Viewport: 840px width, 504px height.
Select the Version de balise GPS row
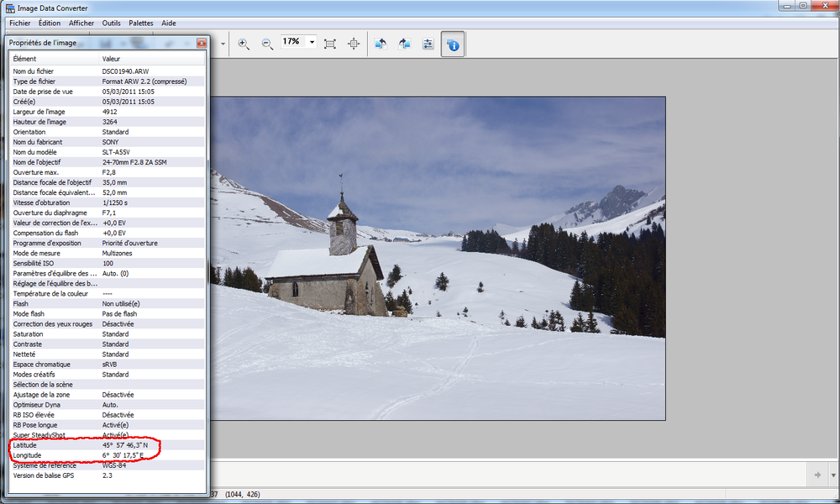(108, 475)
